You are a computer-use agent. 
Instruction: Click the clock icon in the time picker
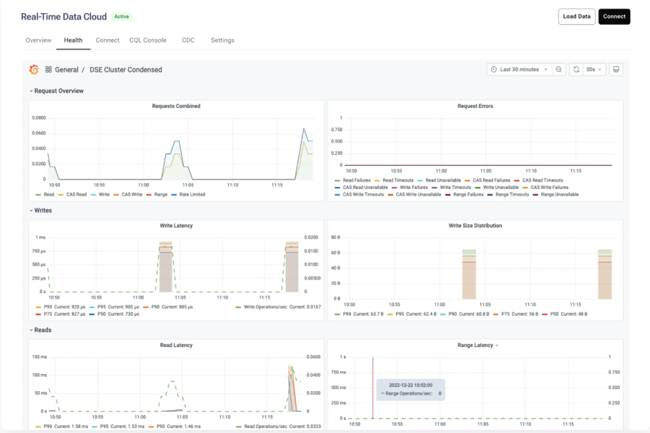(x=494, y=70)
